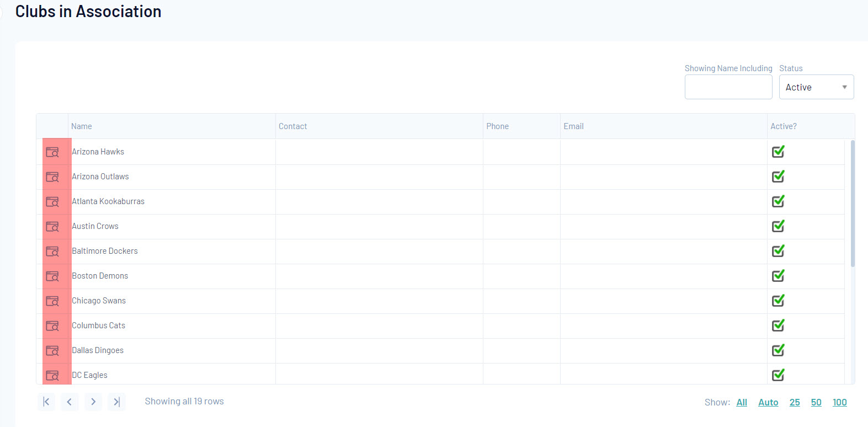Open the view icon for Austin Crows

tap(52, 227)
